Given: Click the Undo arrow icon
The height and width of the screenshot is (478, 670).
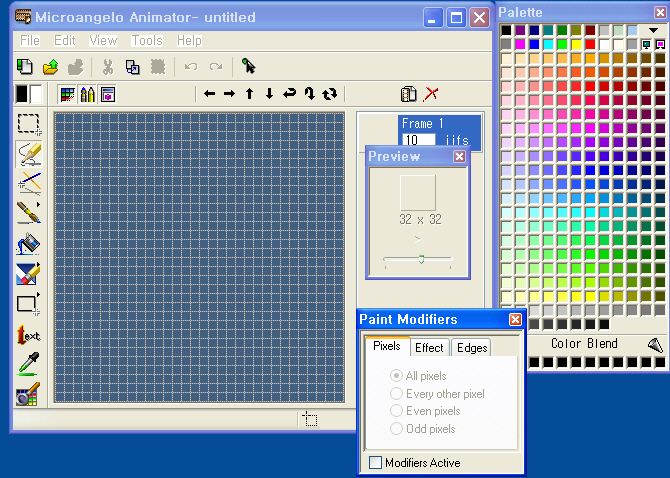Looking at the screenshot, I should tap(191, 67).
